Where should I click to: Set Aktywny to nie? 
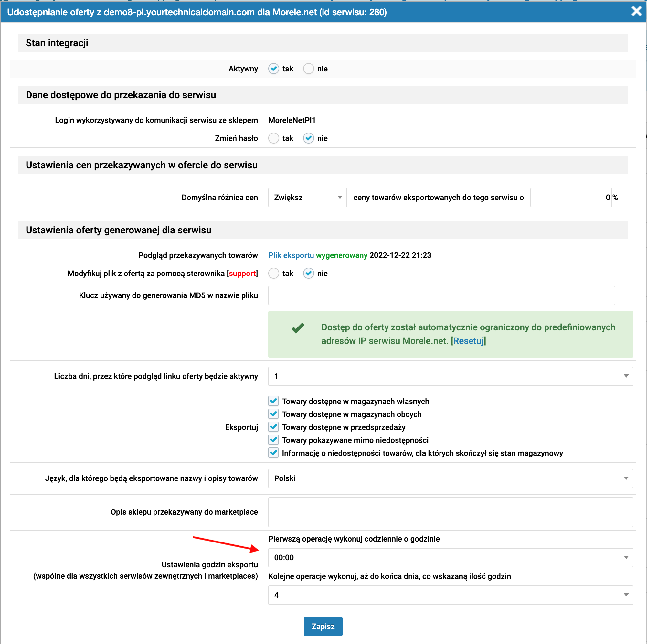pyautogui.click(x=308, y=69)
